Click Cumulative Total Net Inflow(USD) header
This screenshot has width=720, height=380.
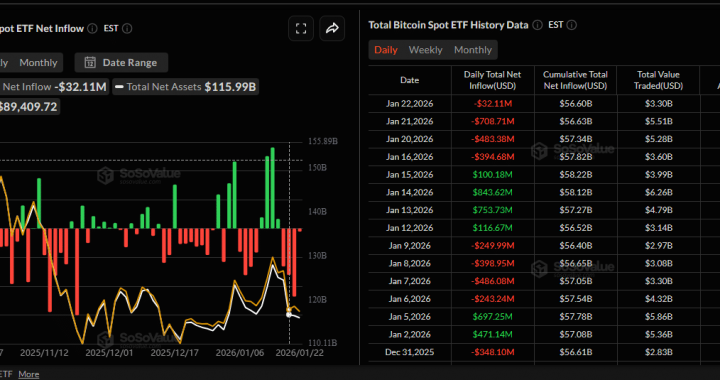click(x=575, y=80)
